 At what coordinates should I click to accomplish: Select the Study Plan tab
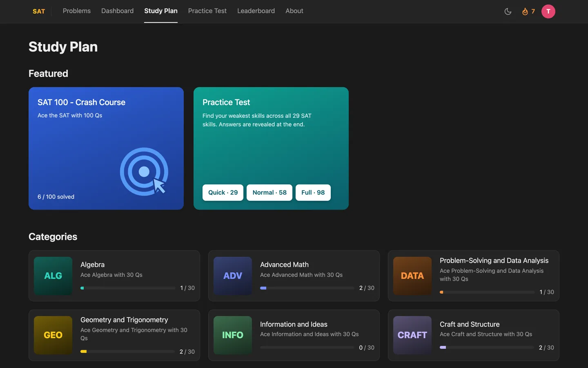(161, 11)
